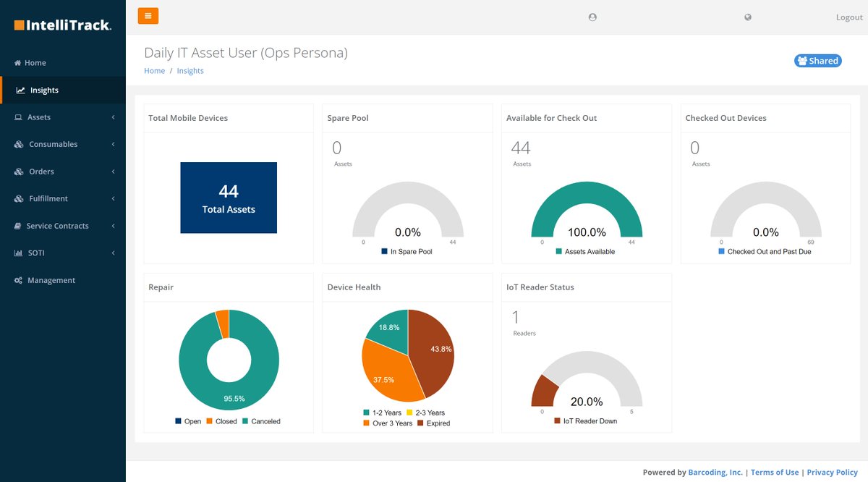The image size is (868, 482).
Task: Select Insights in the sidebar menu
Action: [x=43, y=90]
